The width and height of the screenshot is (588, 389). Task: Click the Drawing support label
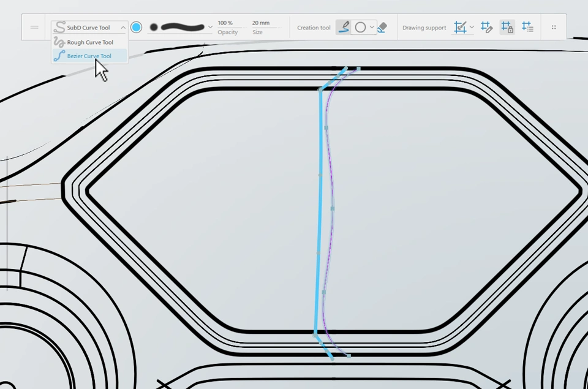click(x=424, y=28)
